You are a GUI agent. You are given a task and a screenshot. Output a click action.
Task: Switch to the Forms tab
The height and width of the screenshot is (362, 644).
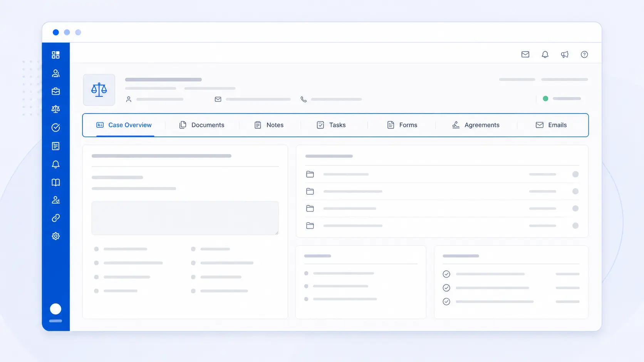(x=402, y=125)
